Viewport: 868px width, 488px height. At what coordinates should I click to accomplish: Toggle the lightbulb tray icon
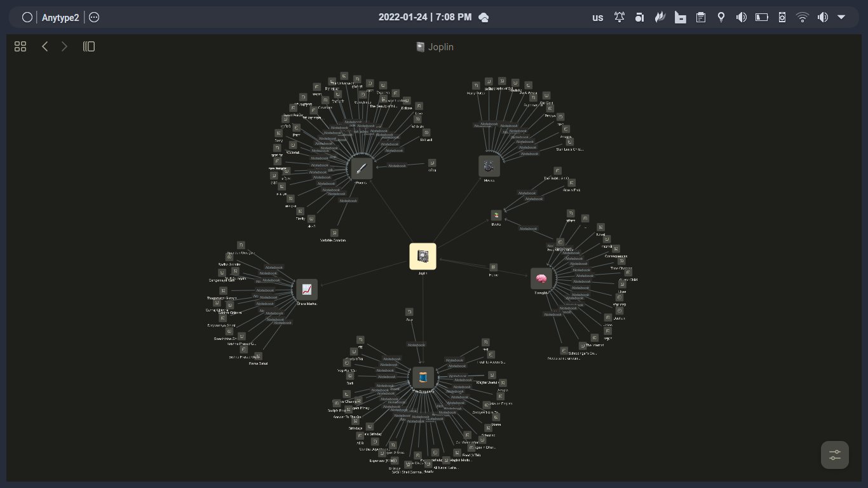coord(721,17)
